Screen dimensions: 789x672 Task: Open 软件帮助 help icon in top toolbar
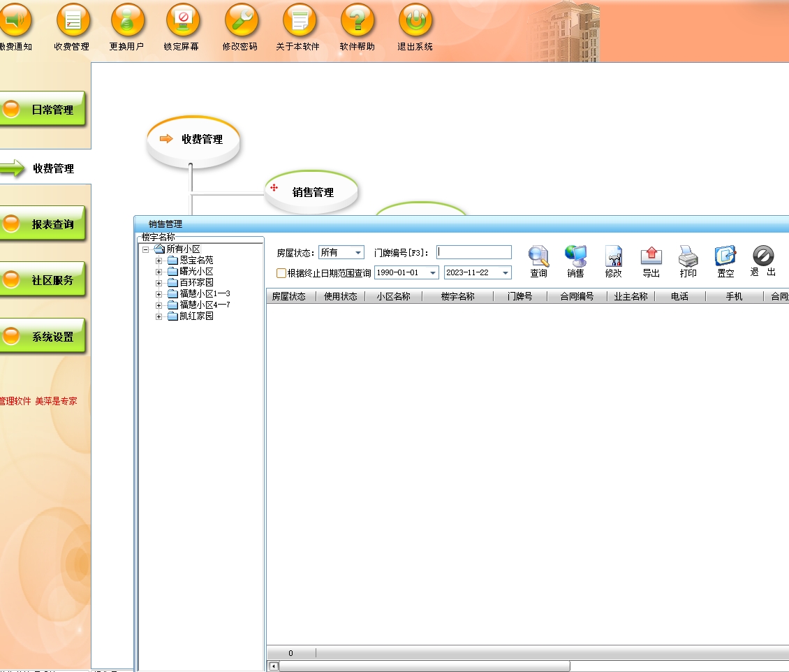pyautogui.click(x=357, y=21)
